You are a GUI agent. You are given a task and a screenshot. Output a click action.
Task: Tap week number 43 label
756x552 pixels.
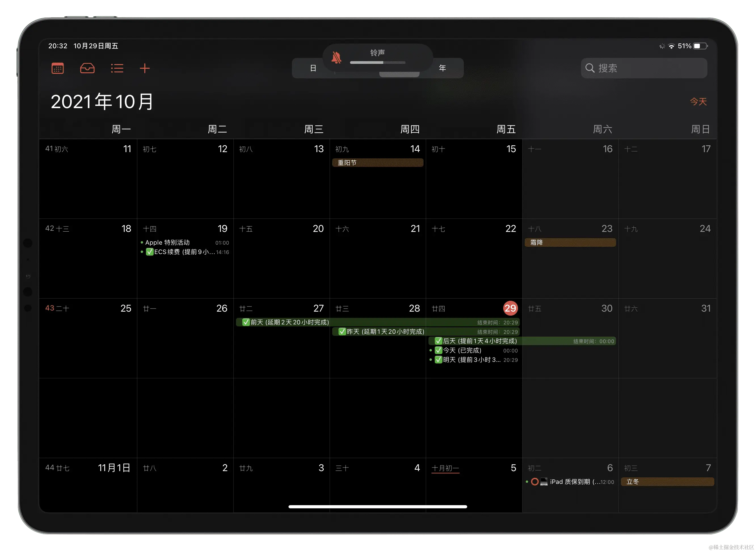tap(50, 308)
